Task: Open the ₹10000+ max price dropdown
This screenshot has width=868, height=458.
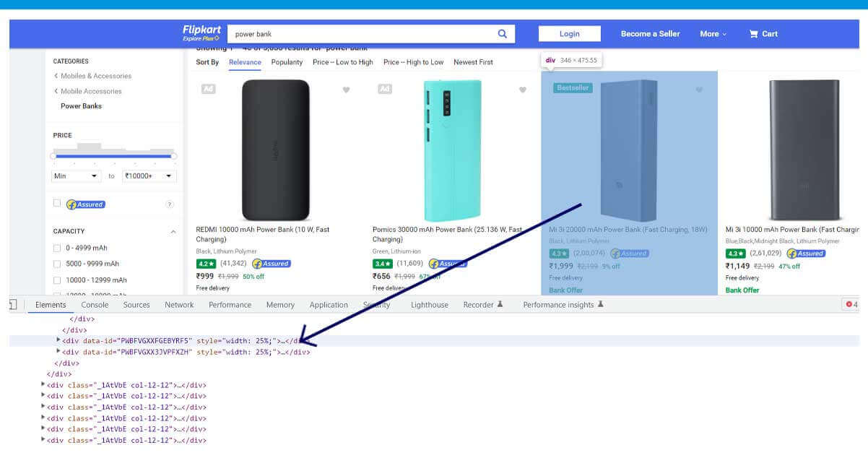Action: [148, 176]
